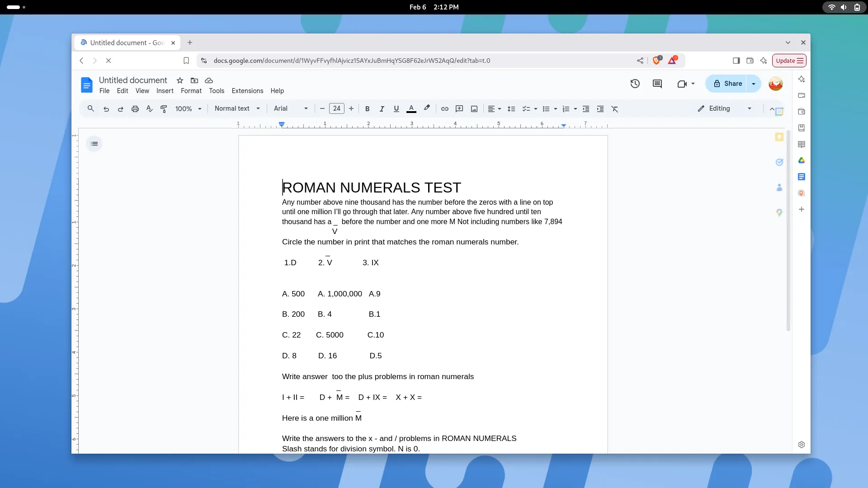Open the File menu

tap(104, 91)
